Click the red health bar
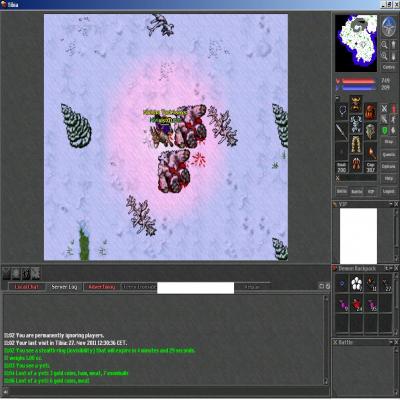Image resolution: width=400 pixels, height=400 pixels. click(359, 81)
